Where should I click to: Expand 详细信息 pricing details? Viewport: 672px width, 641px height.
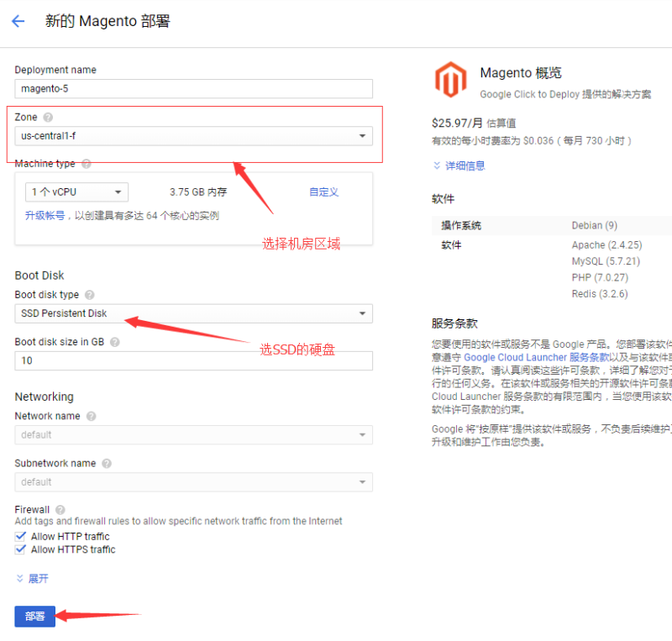pyautogui.click(x=459, y=166)
